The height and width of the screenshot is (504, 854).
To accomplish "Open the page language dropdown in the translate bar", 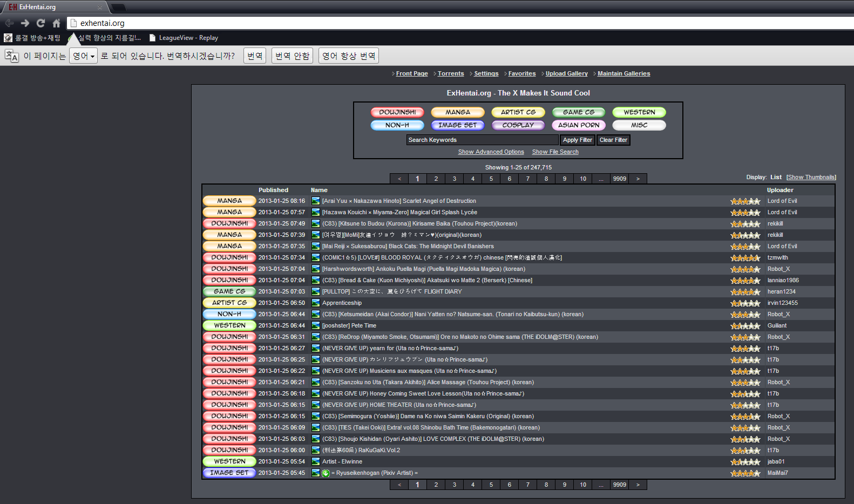I will [x=83, y=56].
